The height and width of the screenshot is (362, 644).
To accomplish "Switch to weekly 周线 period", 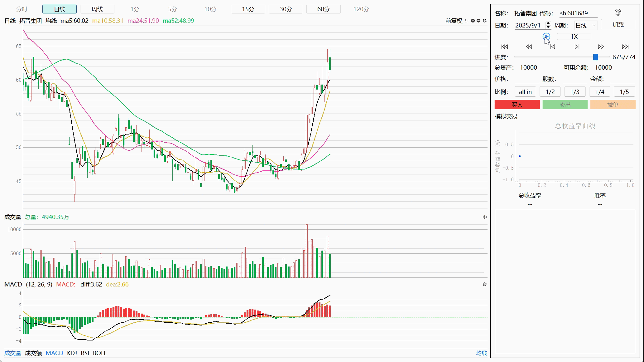I will coord(97,9).
